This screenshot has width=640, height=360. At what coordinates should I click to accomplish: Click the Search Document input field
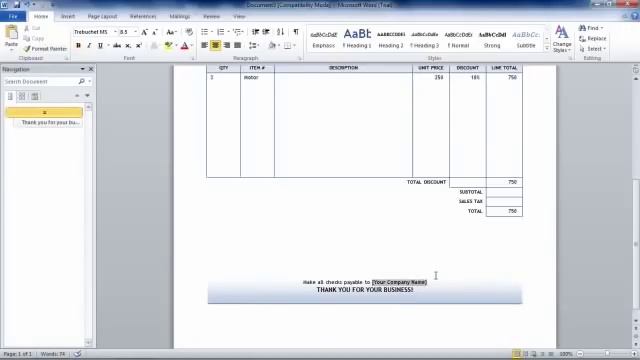point(40,82)
